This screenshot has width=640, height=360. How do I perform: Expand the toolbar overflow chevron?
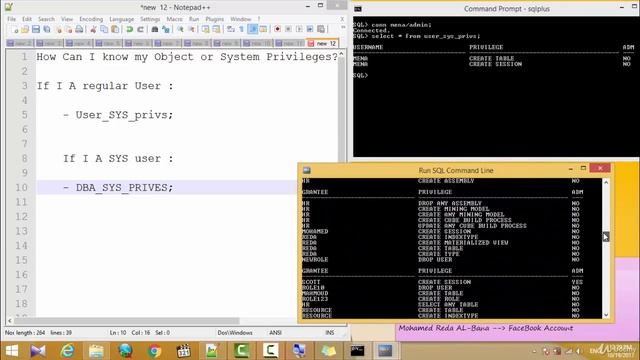[x=343, y=27]
